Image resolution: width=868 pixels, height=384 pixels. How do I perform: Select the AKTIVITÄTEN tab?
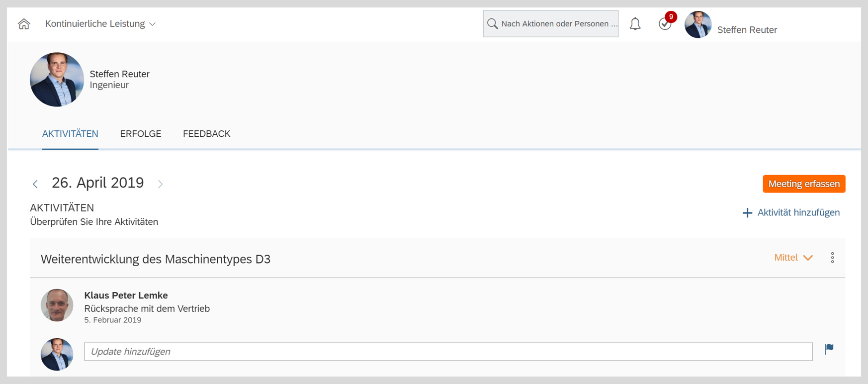pos(70,134)
